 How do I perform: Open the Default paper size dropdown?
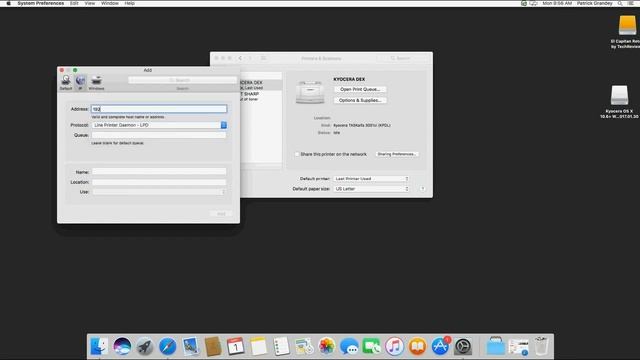(x=371, y=189)
